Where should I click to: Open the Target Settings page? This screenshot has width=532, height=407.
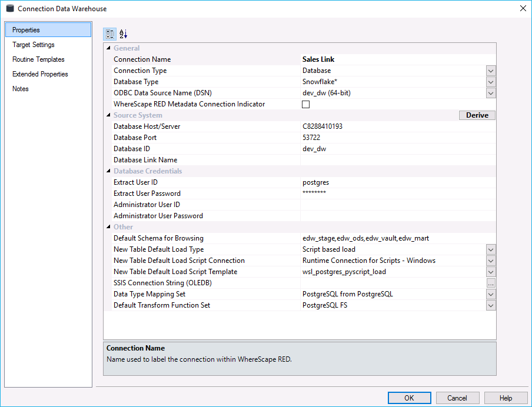(x=33, y=45)
